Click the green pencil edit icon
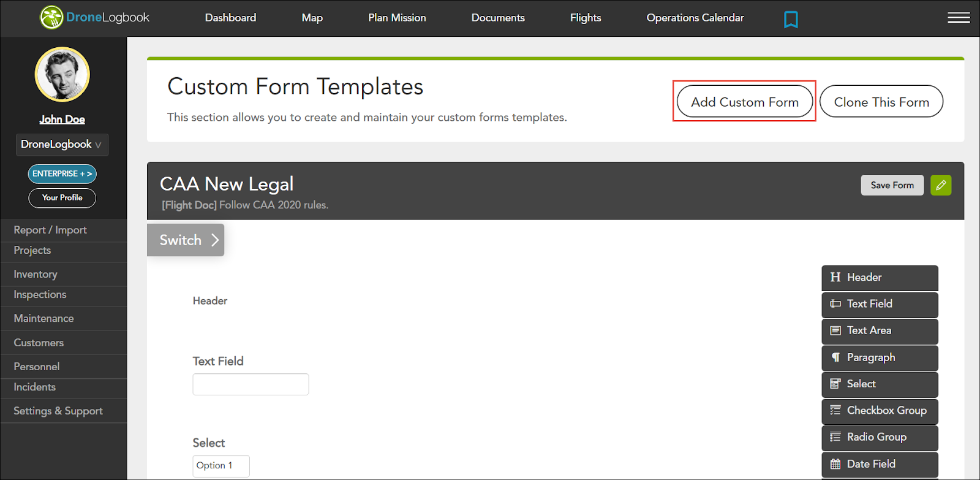This screenshot has height=480, width=980. pos(941,185)
